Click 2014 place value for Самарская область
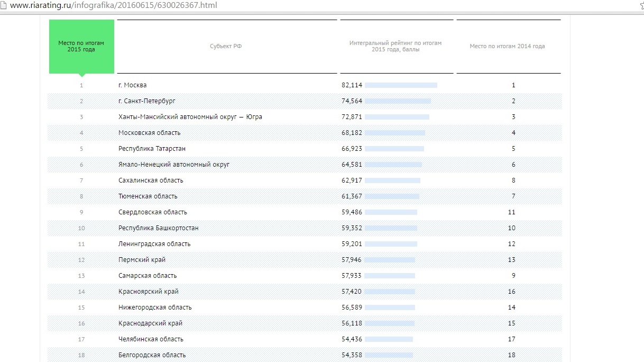Screen dimensions: 644x362 [513, 276]
